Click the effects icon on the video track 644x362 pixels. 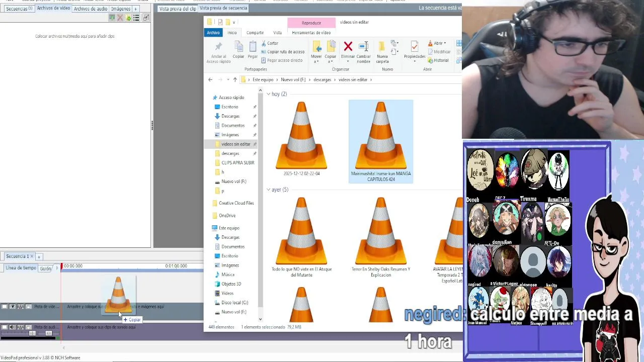tap(21, 307)
